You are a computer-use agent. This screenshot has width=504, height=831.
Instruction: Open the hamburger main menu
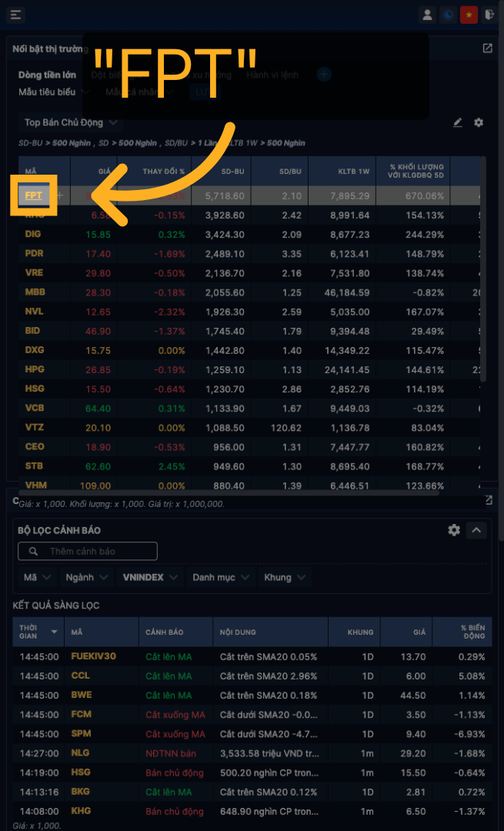[15, 15]
